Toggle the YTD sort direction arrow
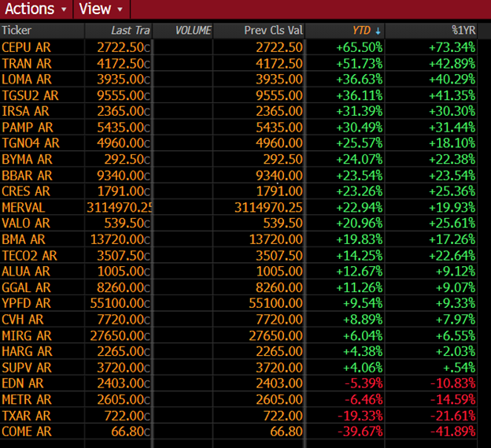The height and width of the screenshot is (448, 491). (378, 31)
